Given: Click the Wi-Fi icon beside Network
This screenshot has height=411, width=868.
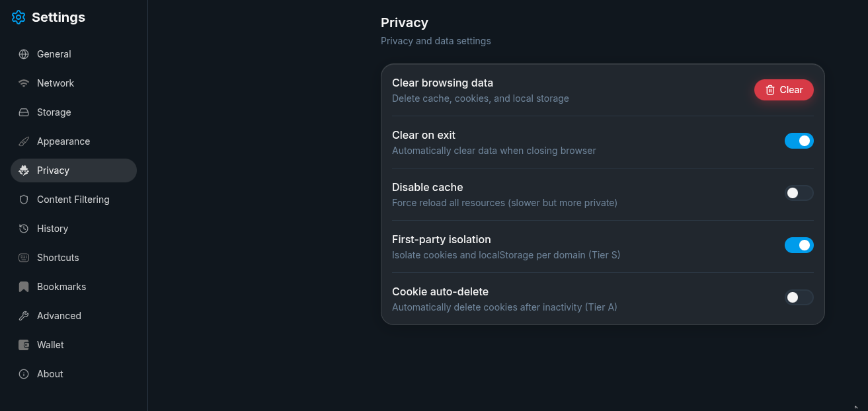Looking at the screenshot, I should (x=24, y=83).
